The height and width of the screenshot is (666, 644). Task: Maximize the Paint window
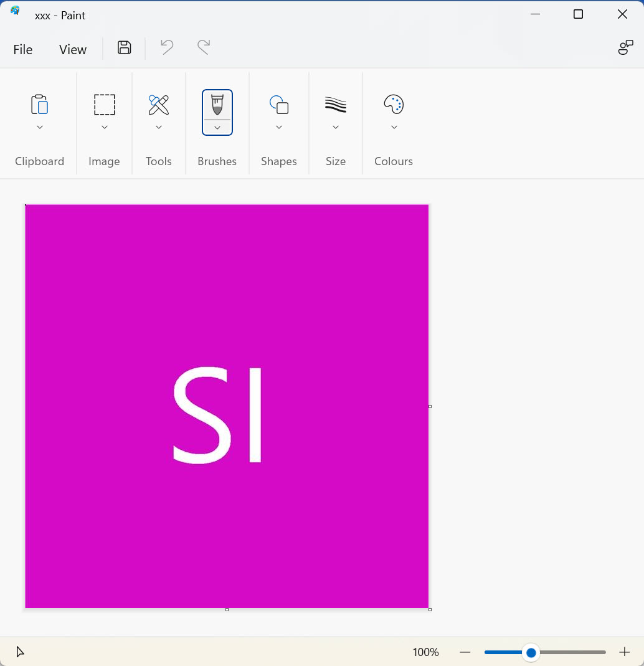[578, 14]
